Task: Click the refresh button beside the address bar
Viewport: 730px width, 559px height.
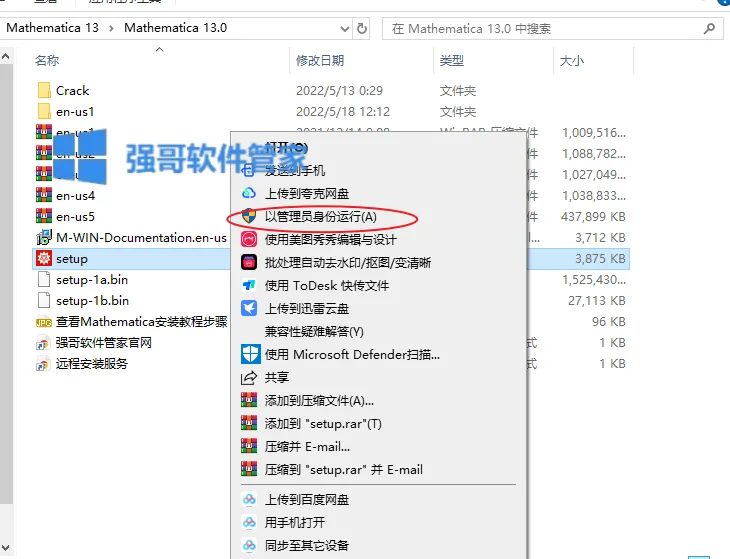Action: pos(362,28)
